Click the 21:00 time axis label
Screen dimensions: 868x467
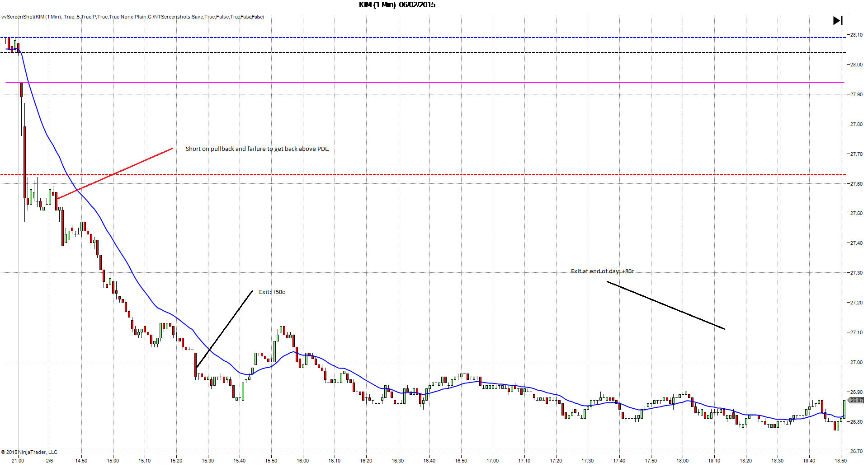(x=18, y=461)
